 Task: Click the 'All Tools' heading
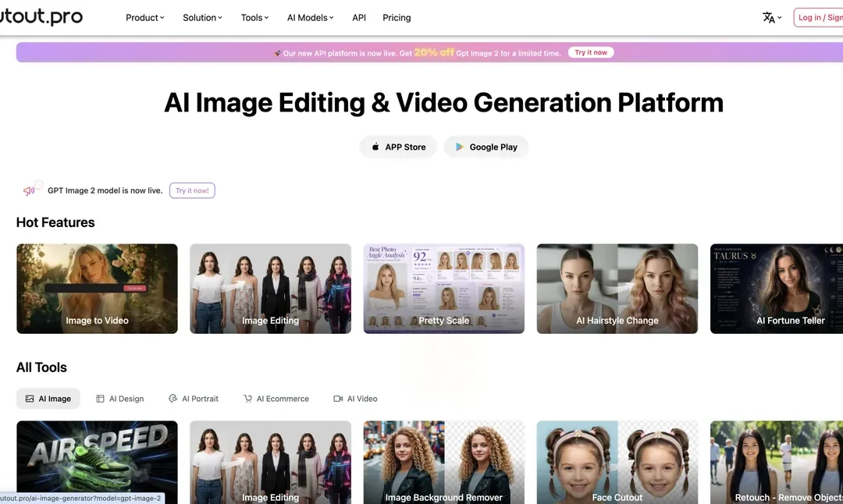tap(41, 367)
